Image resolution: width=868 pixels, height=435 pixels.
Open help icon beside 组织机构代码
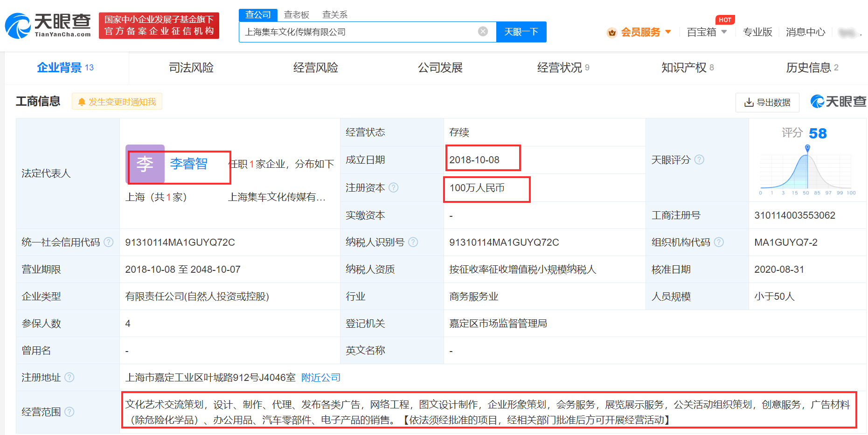coord(719,242)
